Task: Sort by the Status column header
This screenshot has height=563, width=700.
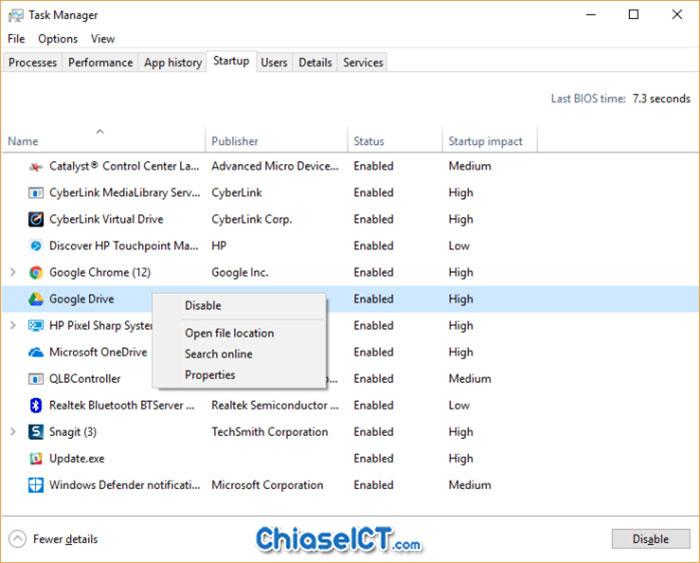Action: 395,141
